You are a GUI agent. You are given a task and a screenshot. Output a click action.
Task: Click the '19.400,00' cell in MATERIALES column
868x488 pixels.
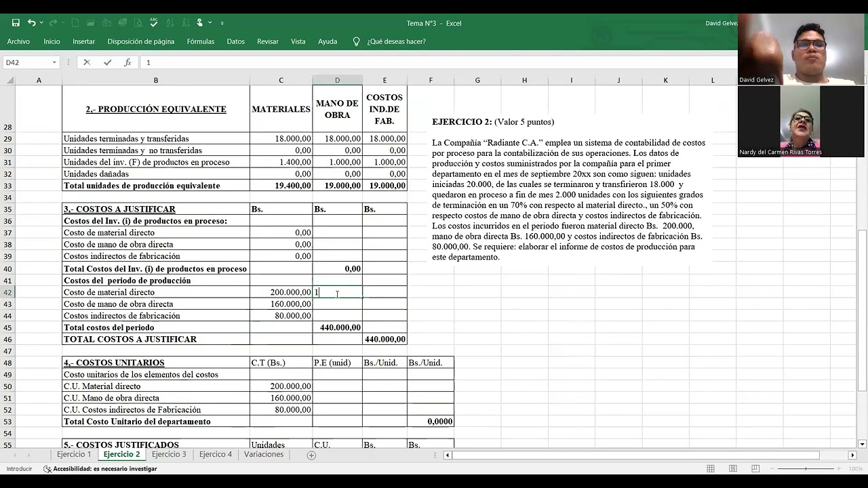(x=281, y=186)
